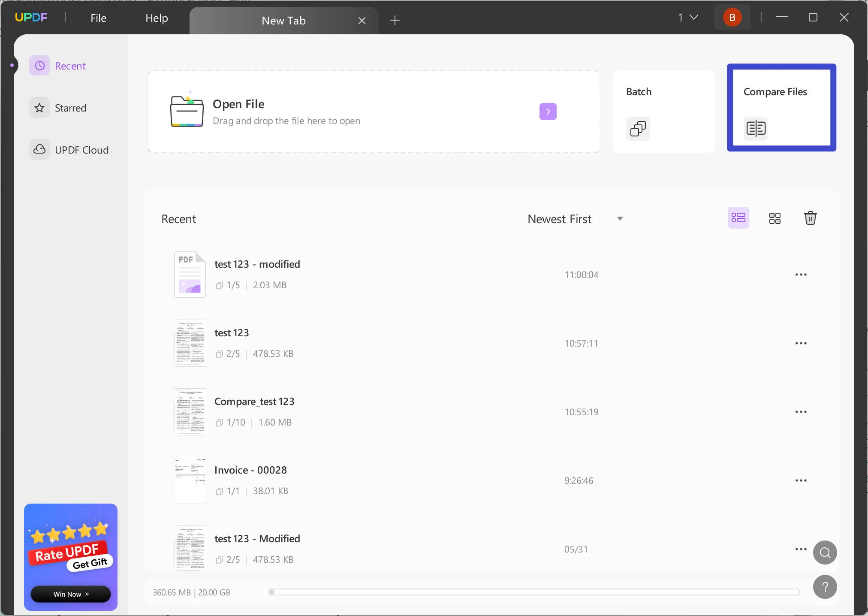Image resolution: width=868 pixels, height=616 pixels.
Task: Open tab options via plus button
Action: (395, 20)
